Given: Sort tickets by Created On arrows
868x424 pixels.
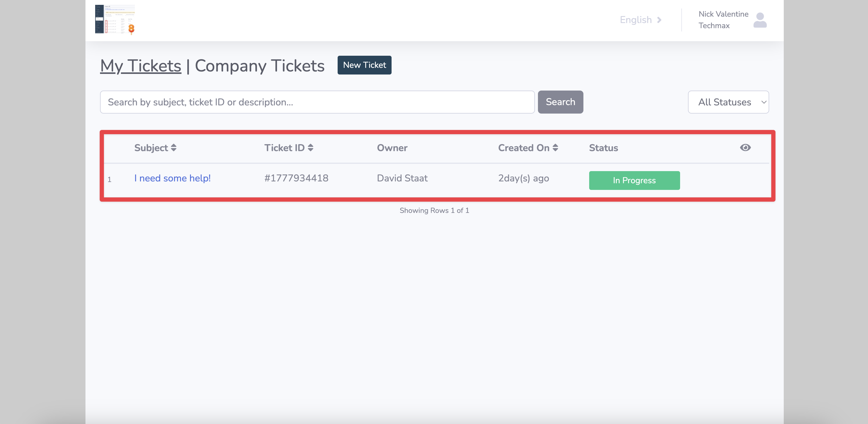Looking at the screenshot, I should 555,148.
